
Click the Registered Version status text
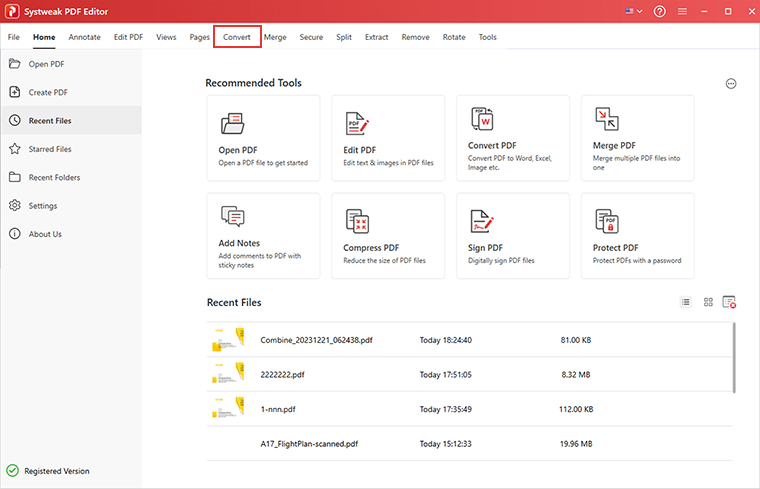click(57, 471)
